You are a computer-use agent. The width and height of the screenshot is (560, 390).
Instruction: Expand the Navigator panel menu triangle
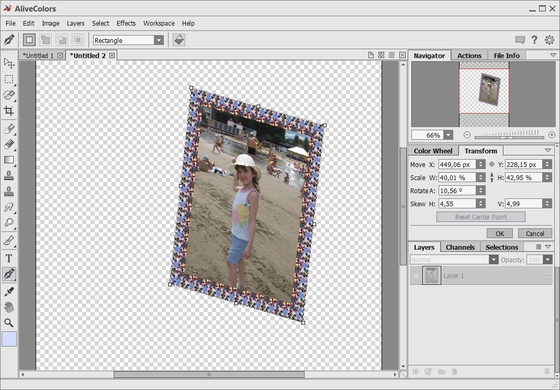(553, 55)
